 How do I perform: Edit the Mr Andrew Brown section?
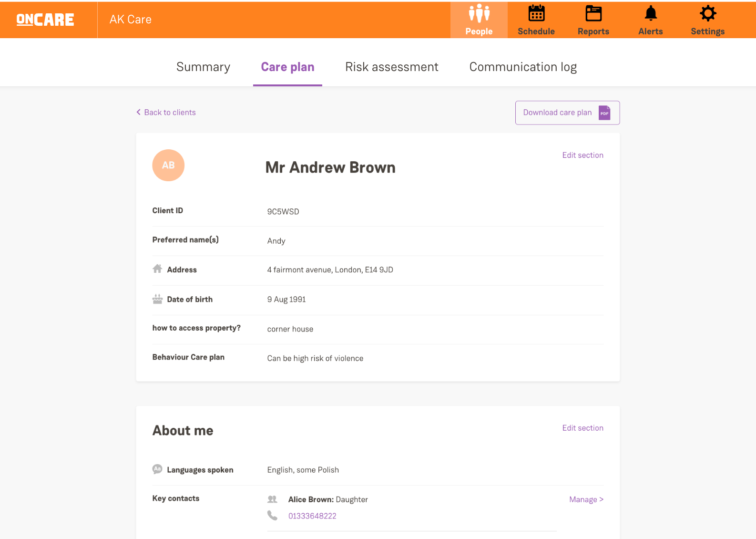[582, 155]
